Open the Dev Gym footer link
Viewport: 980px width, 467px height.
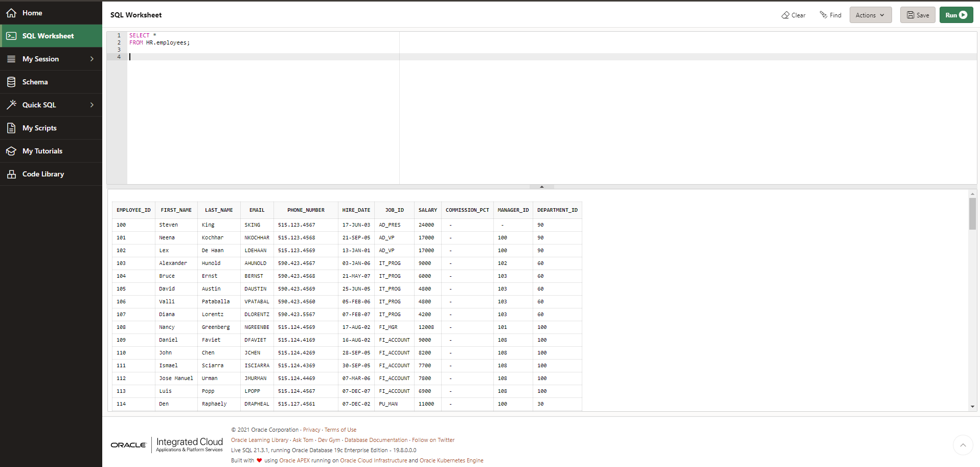tap(329, 440)
